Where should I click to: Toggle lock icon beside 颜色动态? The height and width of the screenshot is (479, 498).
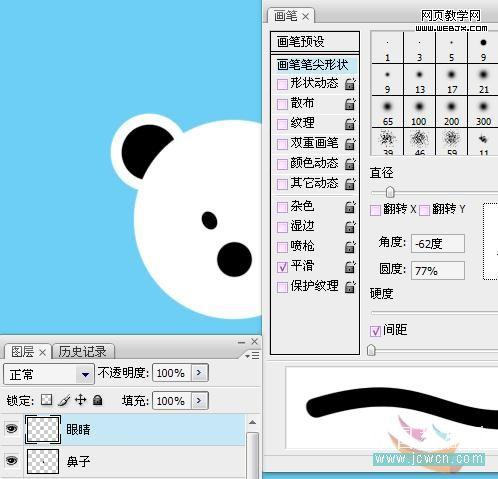[x=350, y=164]
